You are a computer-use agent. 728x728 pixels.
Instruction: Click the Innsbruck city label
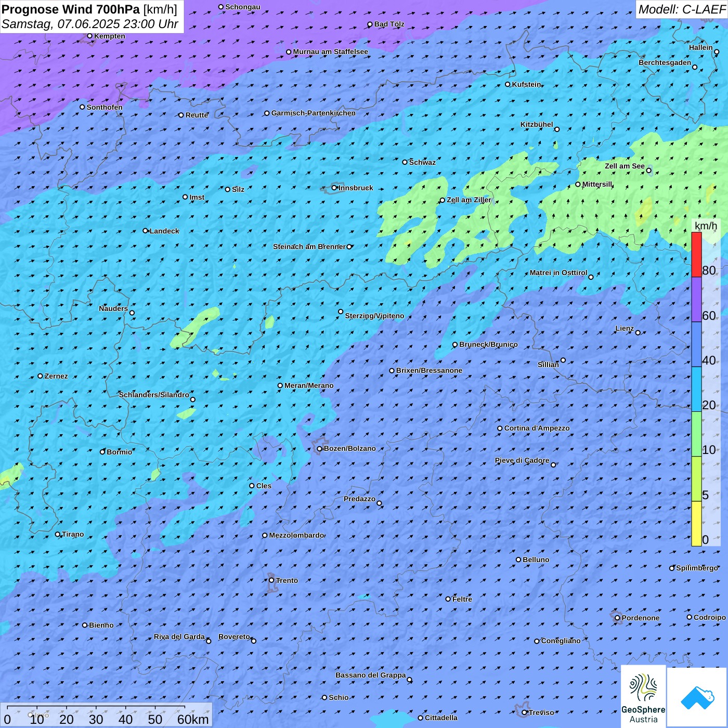click(356, 188)
